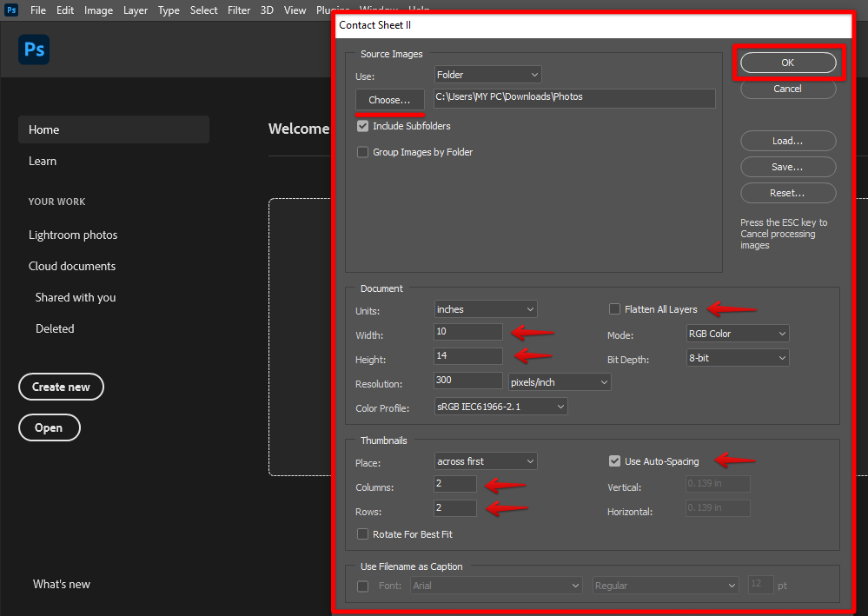
Task: Enable Rotate For Best Fit
Action: 363,534
